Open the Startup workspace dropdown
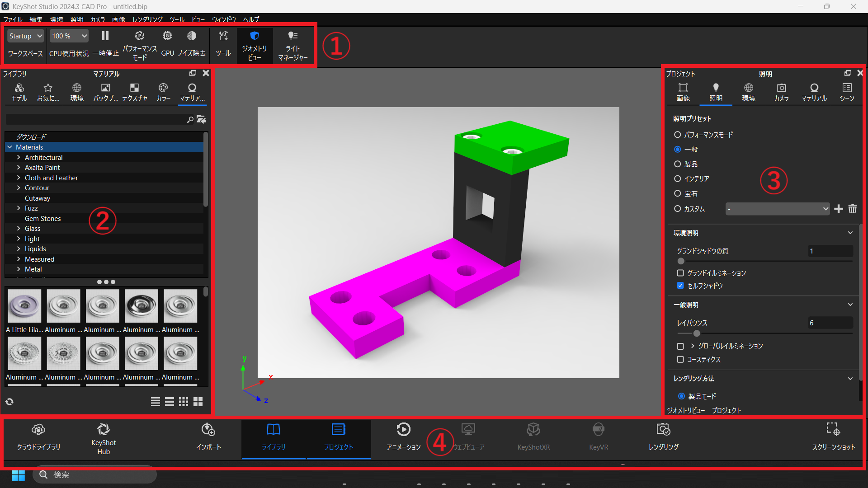The height and width of the screenshot is (488, 868). coord(25,36)
